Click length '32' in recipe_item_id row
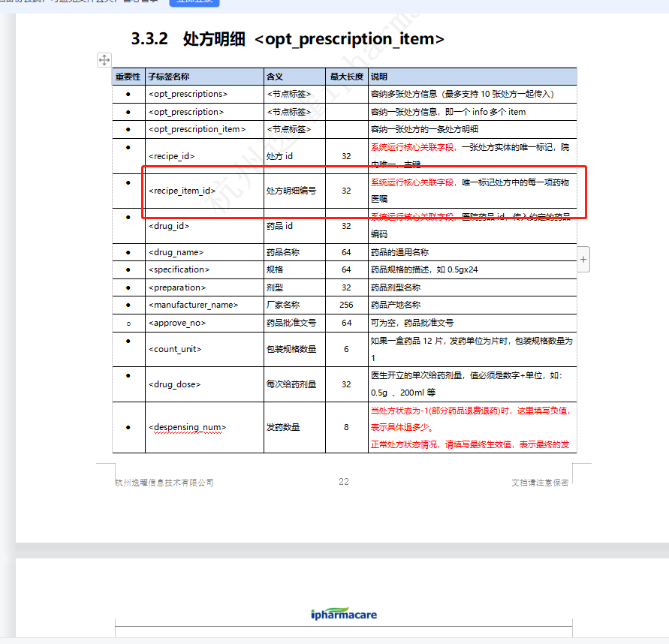The width and height of the screenshot is (669, 644). click(346, 191)
